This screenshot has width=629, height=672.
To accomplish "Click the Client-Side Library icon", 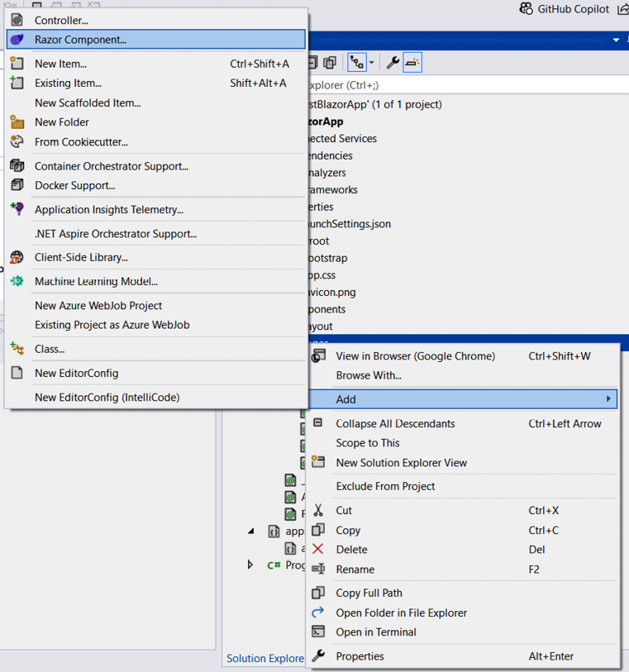I will (17, 257).
